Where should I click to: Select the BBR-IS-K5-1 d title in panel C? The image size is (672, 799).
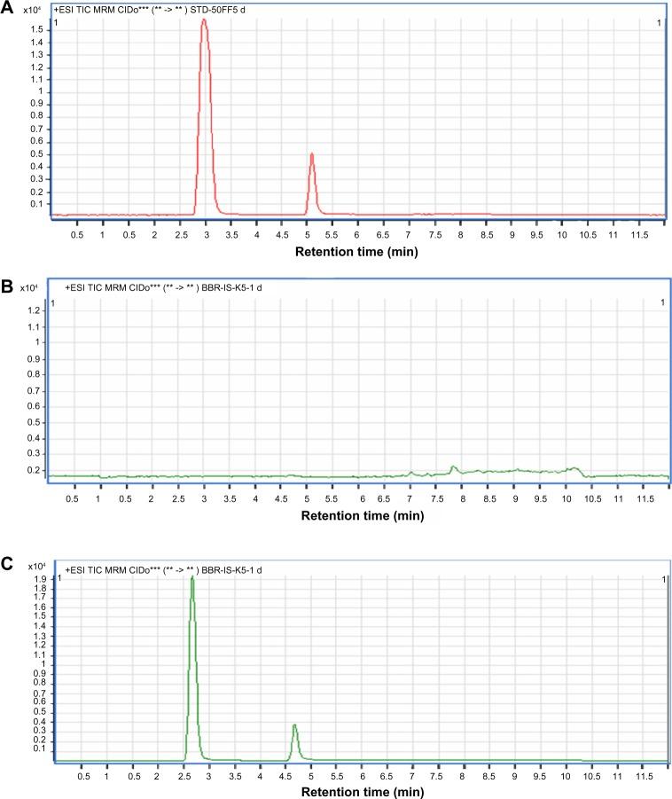click(231, 569)
